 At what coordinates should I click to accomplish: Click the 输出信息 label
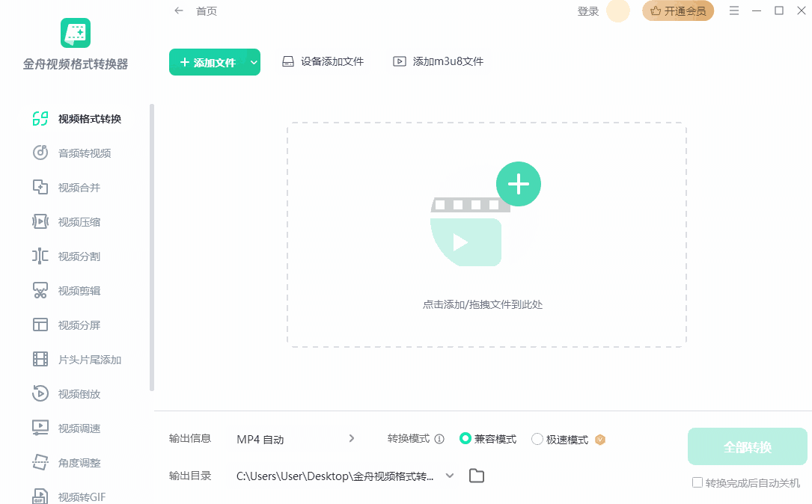190,439
